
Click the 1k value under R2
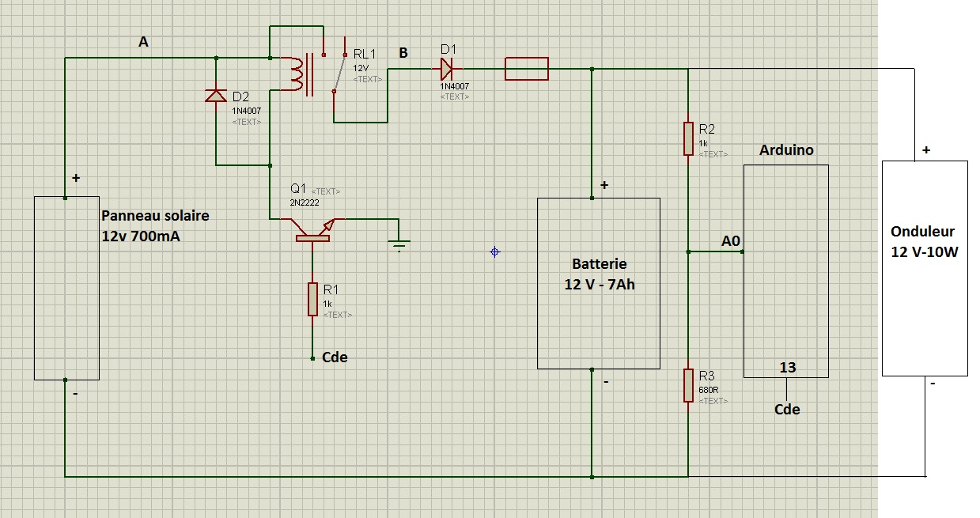tap(703, 143)
